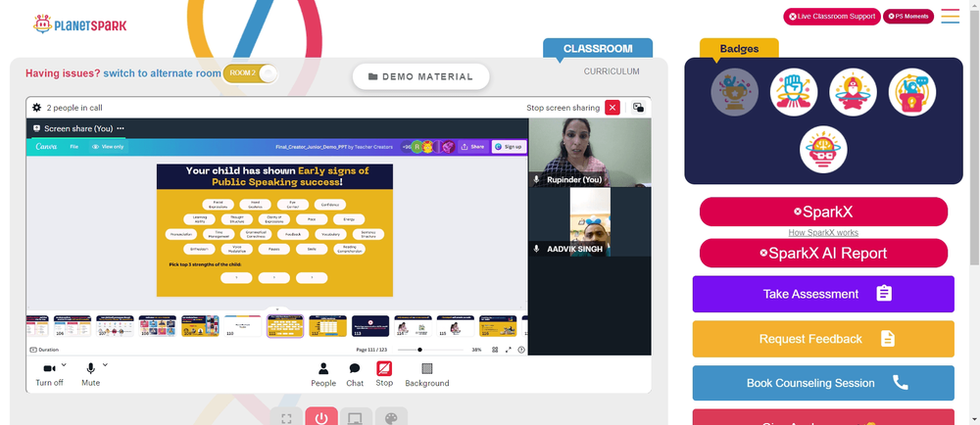Open Chat panel
The image size is (980, 425).
pos(355,374)
